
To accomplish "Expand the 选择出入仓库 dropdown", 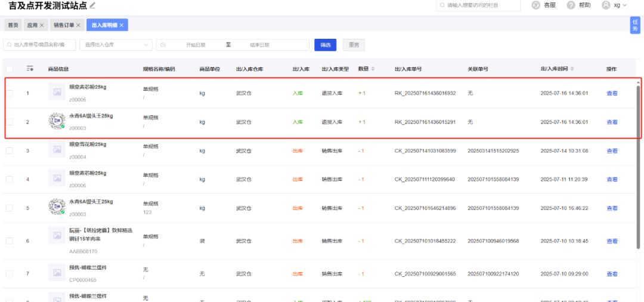I will click(x=116, y=45).
